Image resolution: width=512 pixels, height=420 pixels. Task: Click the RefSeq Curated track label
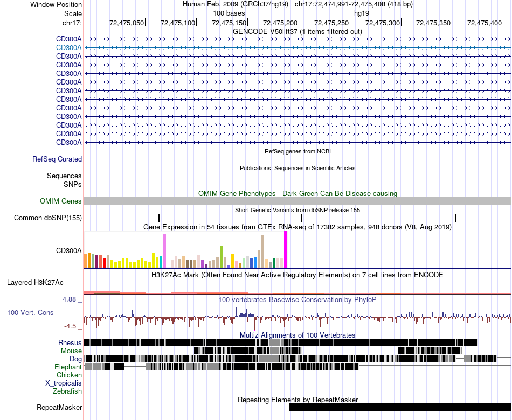[57, 159]
